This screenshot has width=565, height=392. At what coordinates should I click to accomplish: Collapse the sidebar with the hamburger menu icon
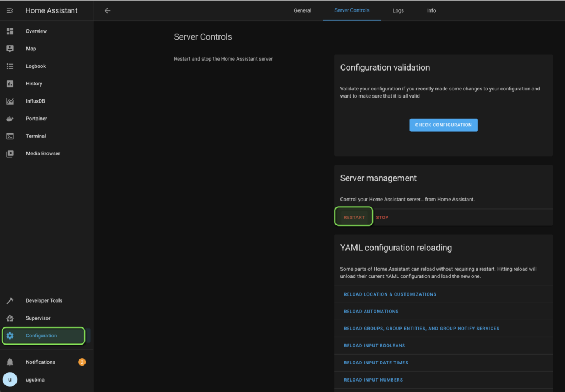pos(10,11)
